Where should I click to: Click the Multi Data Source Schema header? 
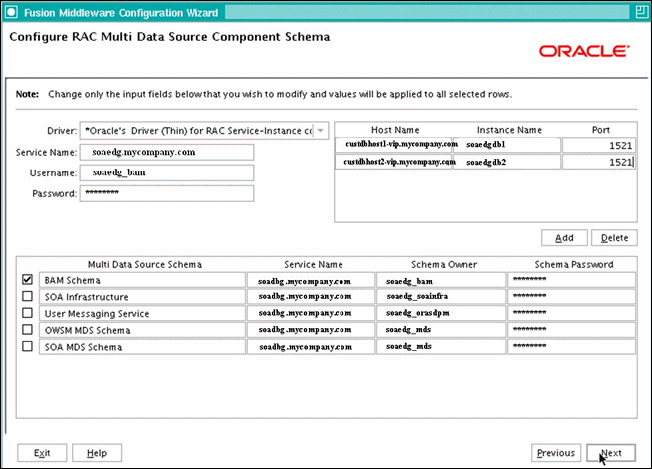point(145,264)
